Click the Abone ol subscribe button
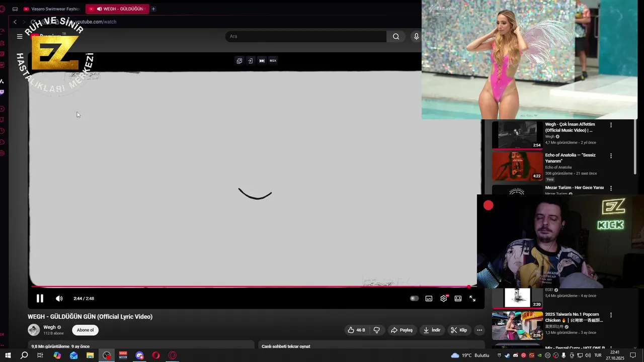This screenshot has width=644, height=362. [x=85, y=330]
